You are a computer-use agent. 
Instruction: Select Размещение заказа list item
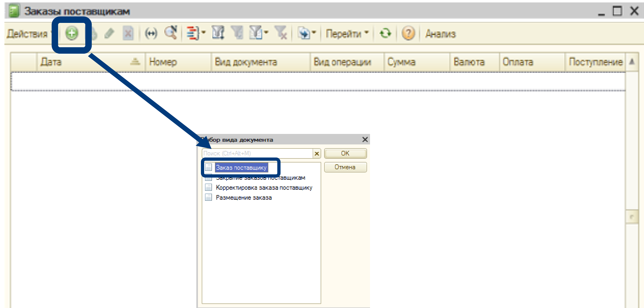pos(244,198)
